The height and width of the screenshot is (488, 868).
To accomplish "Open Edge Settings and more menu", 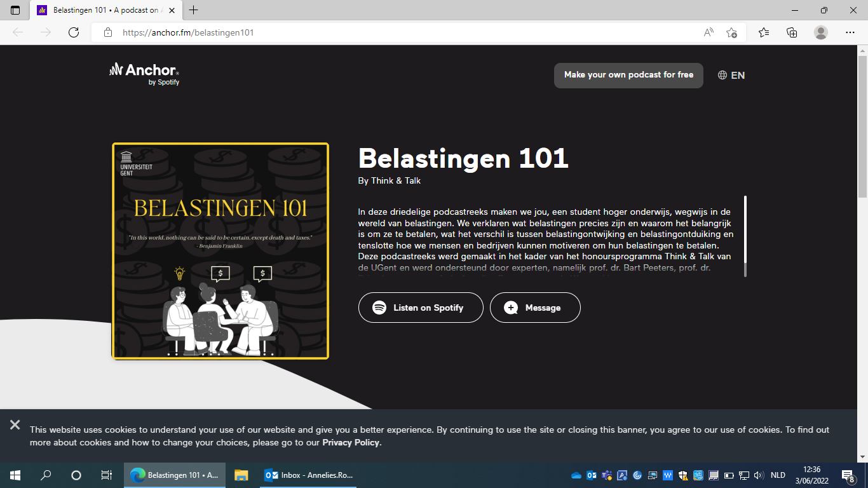I will (x=850, y=32).
